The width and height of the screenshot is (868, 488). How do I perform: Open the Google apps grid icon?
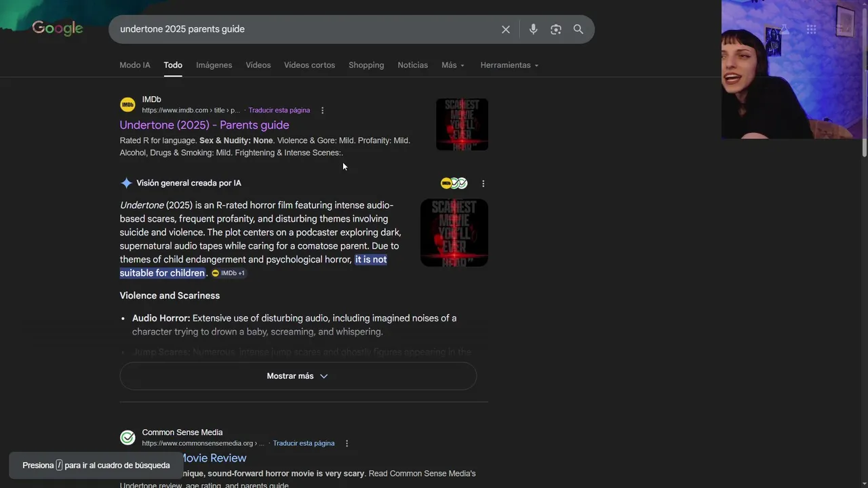pyautogui.click(x=811, y=29)
